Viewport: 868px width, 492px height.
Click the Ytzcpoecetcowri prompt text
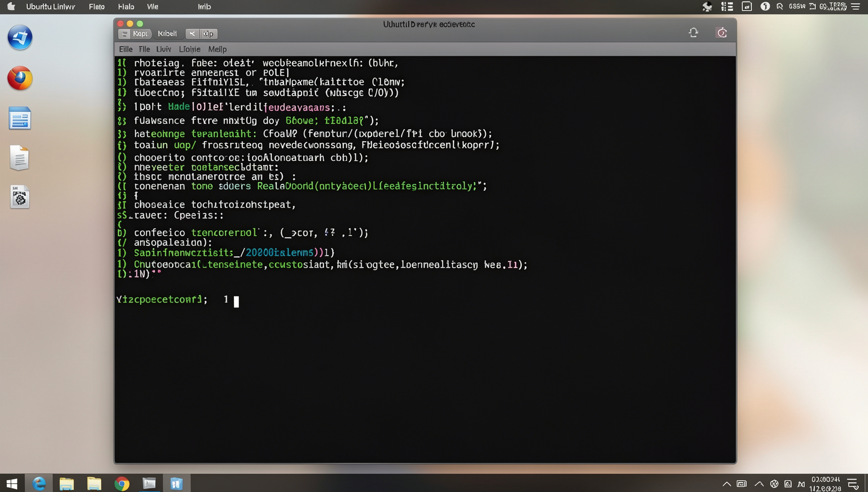click(x=162, y=299)
